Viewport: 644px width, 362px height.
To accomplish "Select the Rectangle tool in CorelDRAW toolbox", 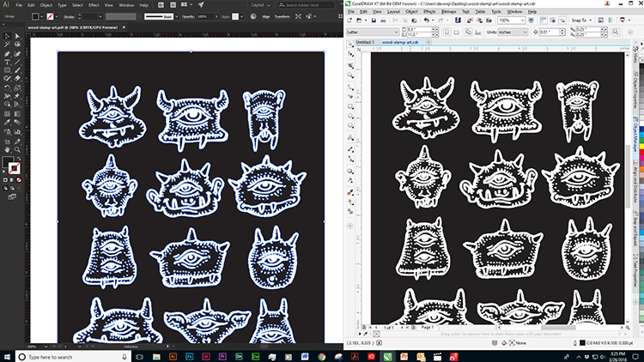I will 350,106.
